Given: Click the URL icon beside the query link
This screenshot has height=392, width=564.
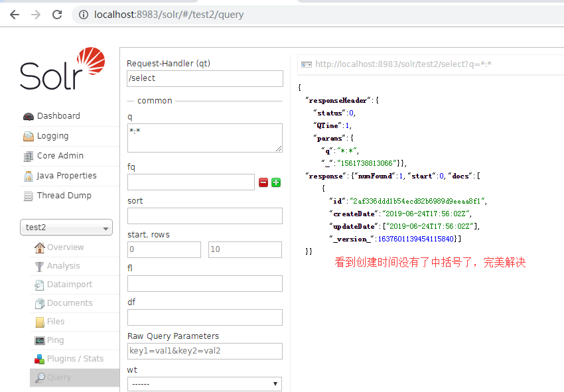Looking at the screenshot, I should [307, 65].
